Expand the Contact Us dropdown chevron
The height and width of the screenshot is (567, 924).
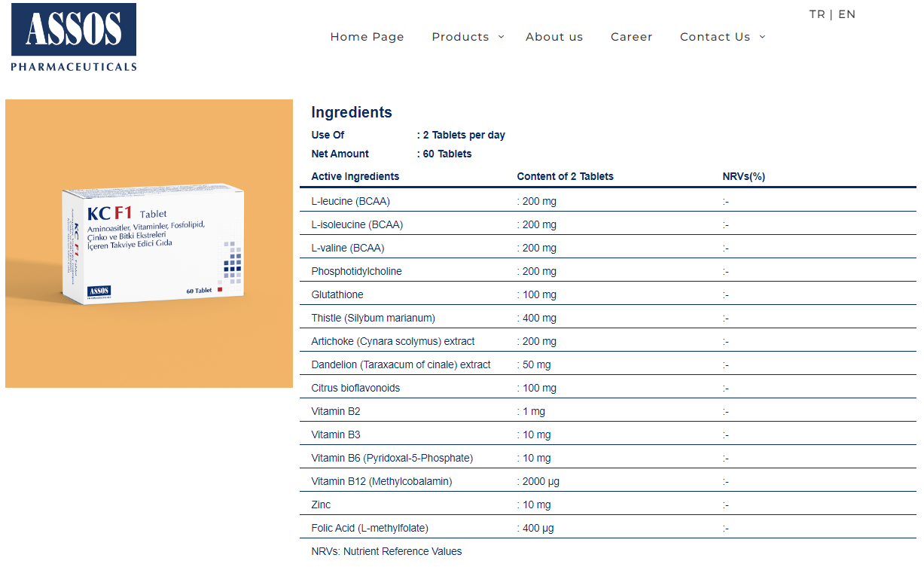click(762, 37)
